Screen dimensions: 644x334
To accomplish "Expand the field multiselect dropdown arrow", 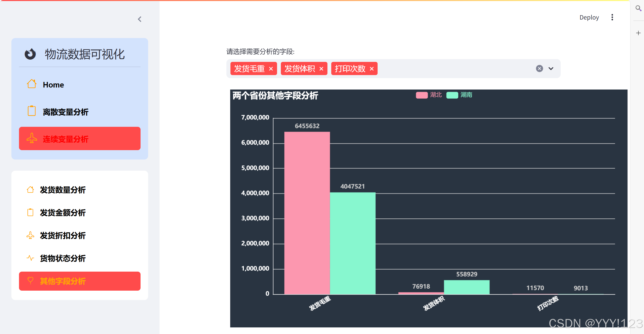I will 551,68.
